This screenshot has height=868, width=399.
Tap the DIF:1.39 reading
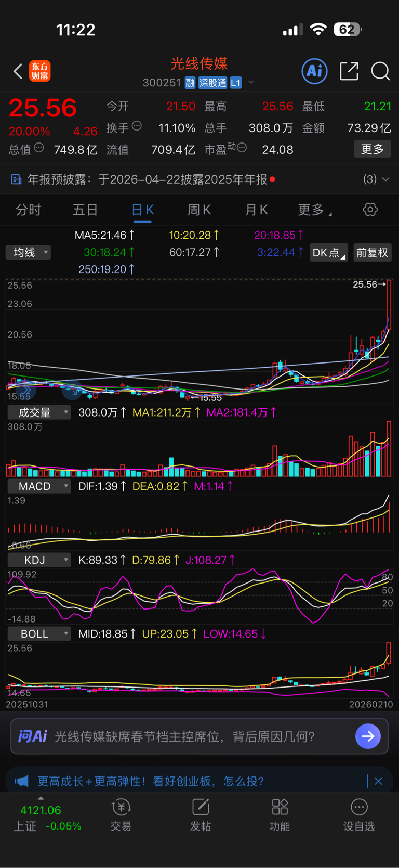[102, 486]
